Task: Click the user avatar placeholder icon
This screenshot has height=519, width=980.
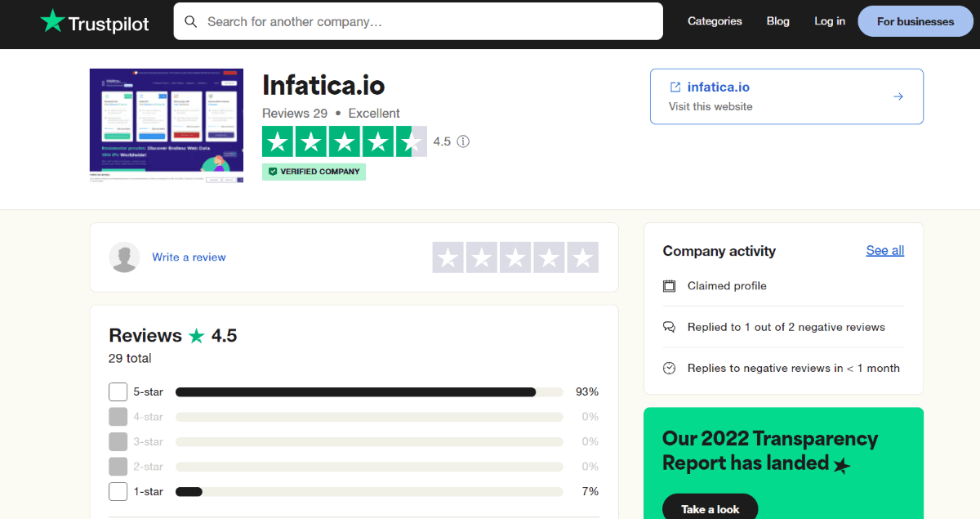Action: tap(124, 257)
